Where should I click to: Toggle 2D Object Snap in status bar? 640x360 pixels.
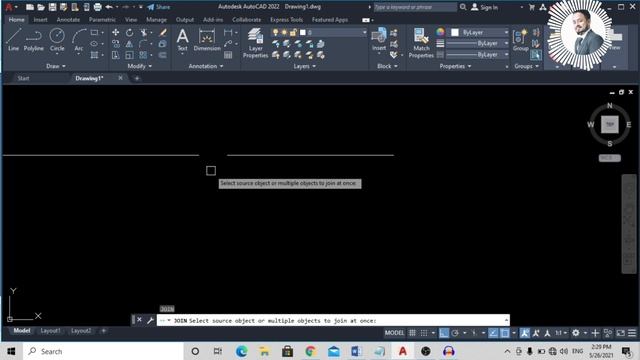click(x=505, y=333)
